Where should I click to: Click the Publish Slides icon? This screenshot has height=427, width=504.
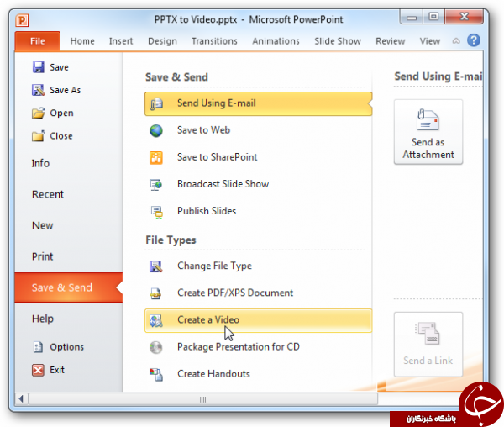click(156, 212)
